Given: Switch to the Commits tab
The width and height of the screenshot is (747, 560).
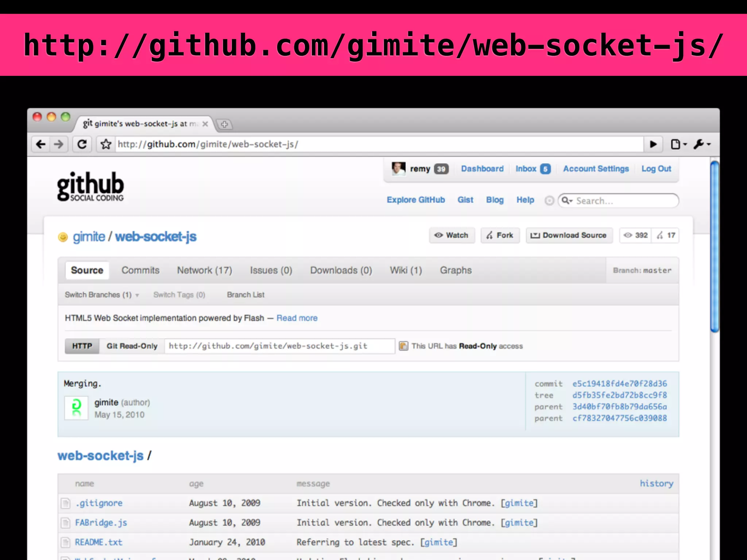Looking at the screenshot, I should click(x=140, y=271).
